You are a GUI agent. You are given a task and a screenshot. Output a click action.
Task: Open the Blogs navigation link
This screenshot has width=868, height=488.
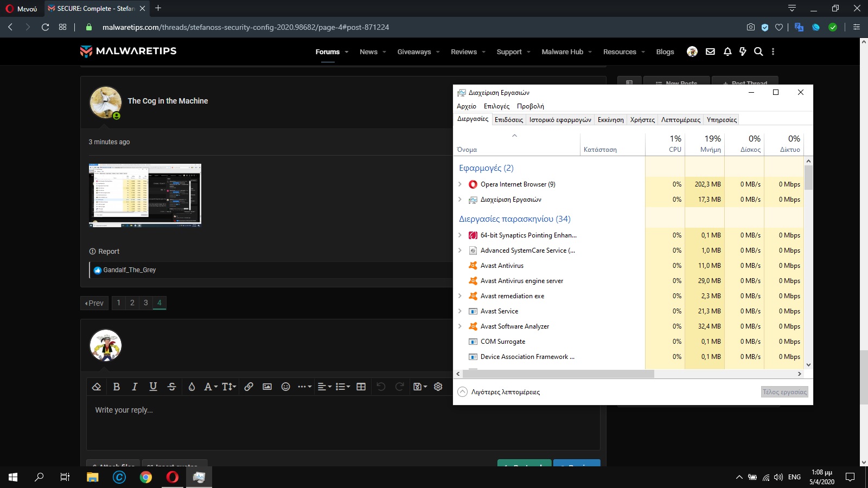click(x=665, y=52)
